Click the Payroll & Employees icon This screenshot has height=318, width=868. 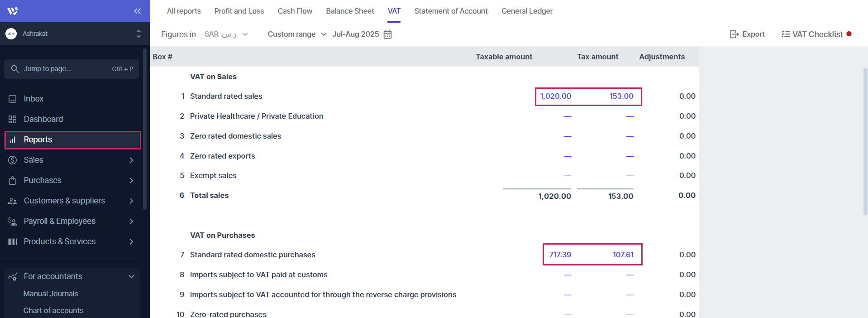[13, 221]
